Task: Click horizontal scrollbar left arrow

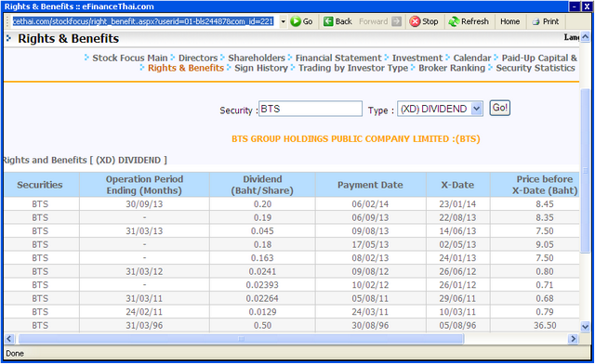Action: coord(9,339)
